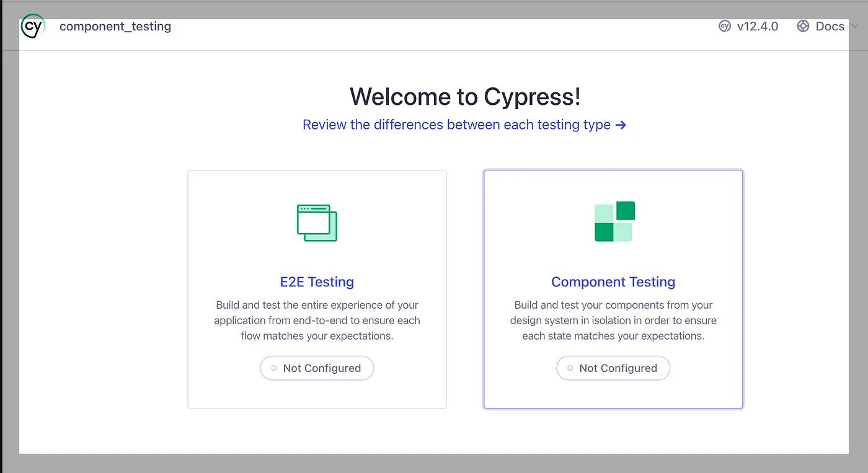Image resolution: width=868 pixels, height=473 pixels.
Task: Select the E2E Testing browser icon
Action: coord(317,222)
